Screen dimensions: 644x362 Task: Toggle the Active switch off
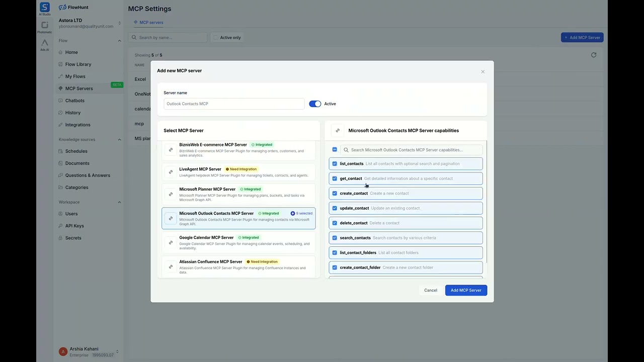[x=315, y=104]
